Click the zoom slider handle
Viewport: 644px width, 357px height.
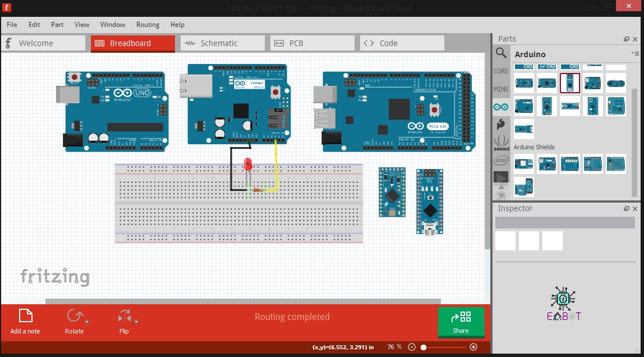(424, 347)
